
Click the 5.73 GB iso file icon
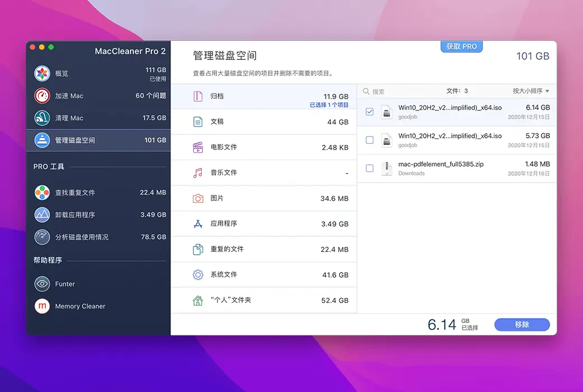(x=387, y=140)
